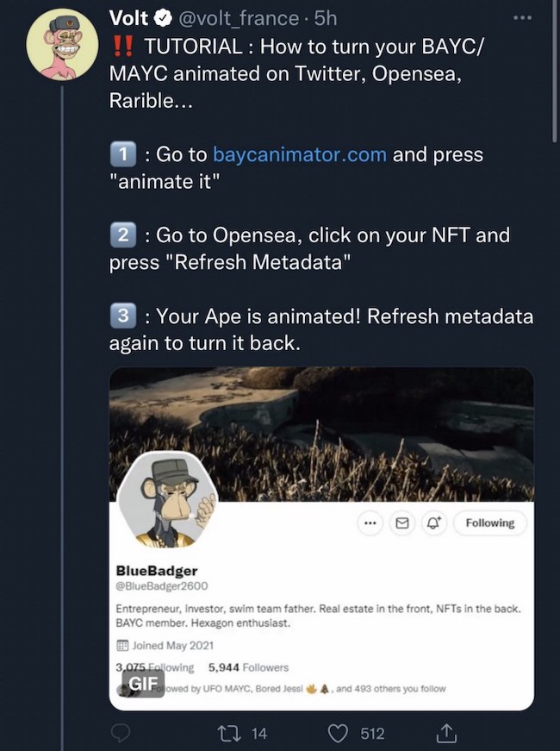This screenshot has height=751, width=560.
Task: Click the envelope message icon on BlueBadger profile
Action: click(x=401, y=523)
